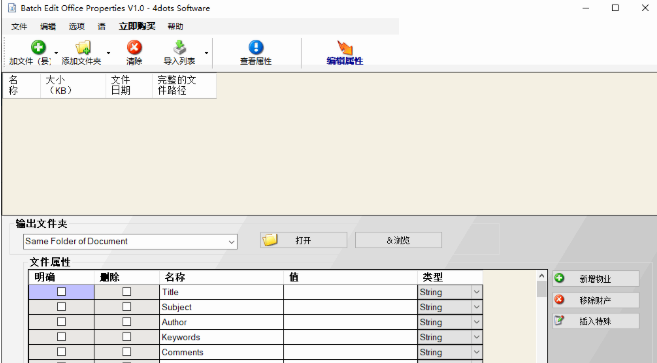Click the Title name cell

[x=221, y=292]
